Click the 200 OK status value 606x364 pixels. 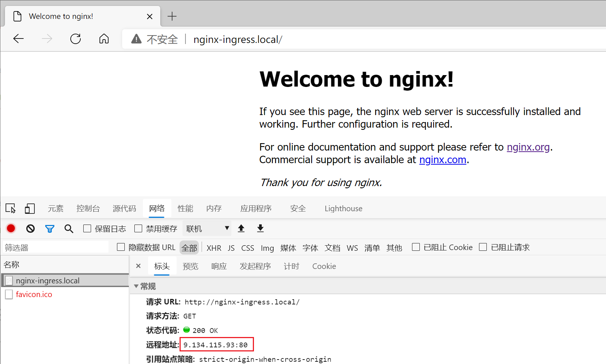pyautogui.click(x=205, y=330)
